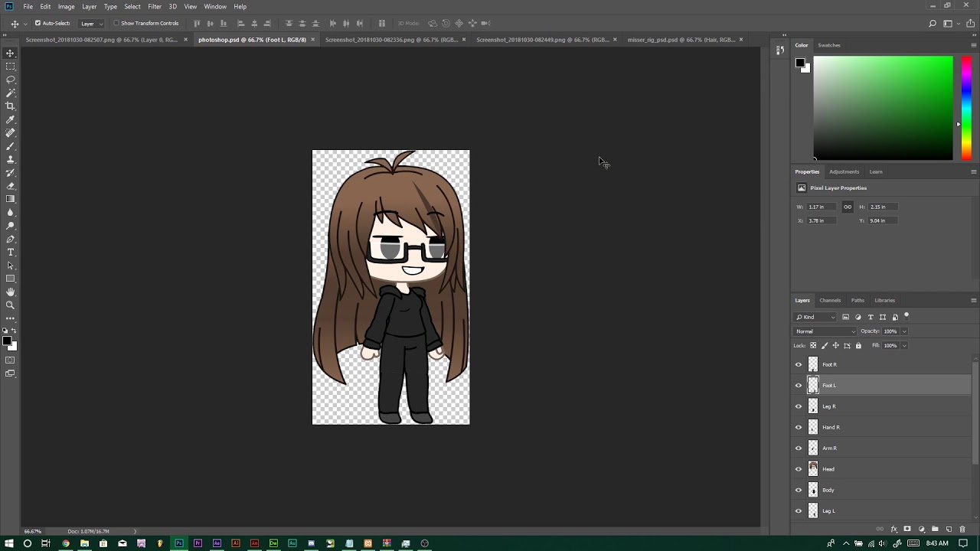Select the Clone Stamp tool
Viewport: 980px width, 551px height.
pos(11,159)
